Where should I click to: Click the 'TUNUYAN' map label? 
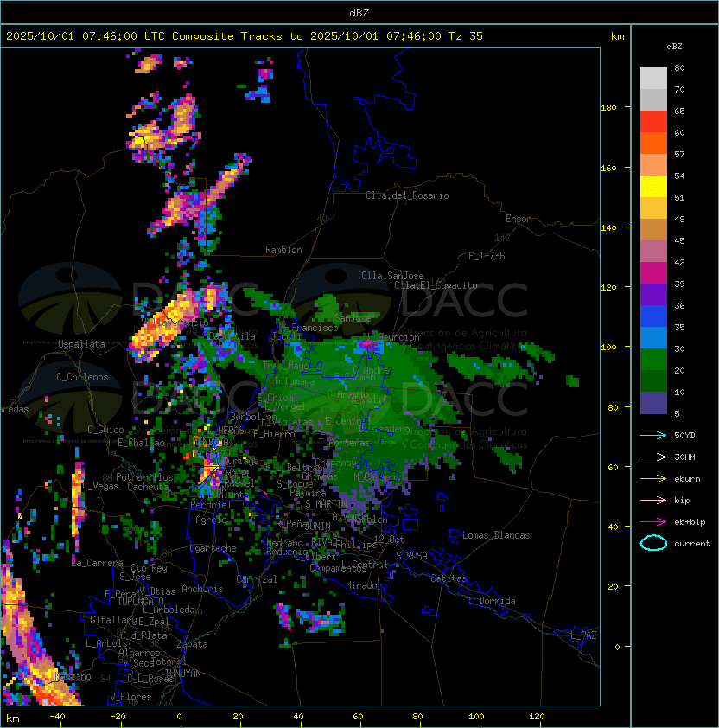click(x=183, y=674)
